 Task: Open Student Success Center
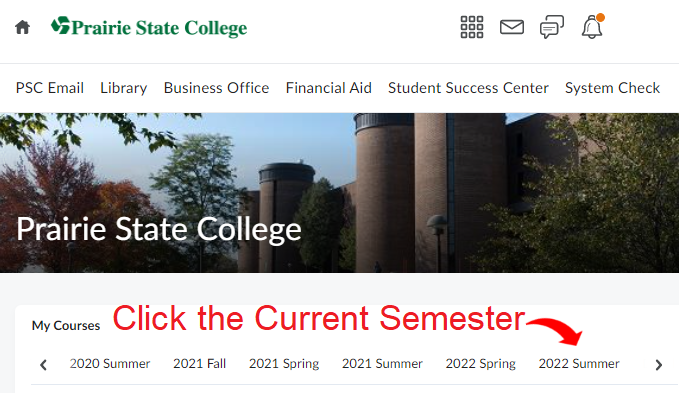click(468, 88)
